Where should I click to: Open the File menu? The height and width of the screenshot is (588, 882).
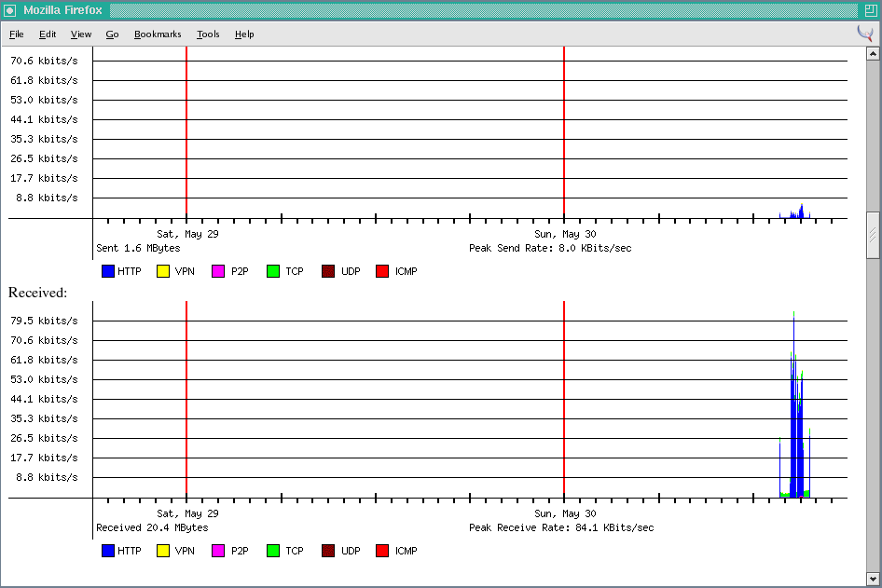[x=16, y=34]
